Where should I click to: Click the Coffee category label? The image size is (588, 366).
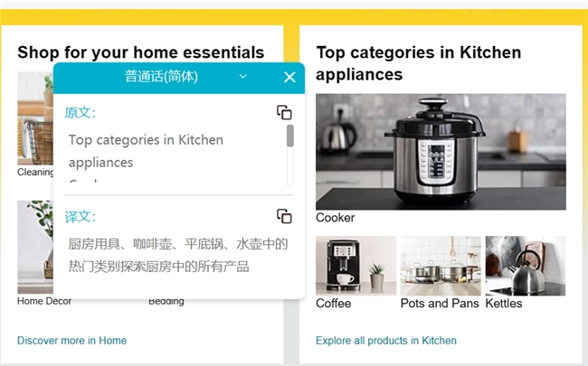(x=334, y=303)
